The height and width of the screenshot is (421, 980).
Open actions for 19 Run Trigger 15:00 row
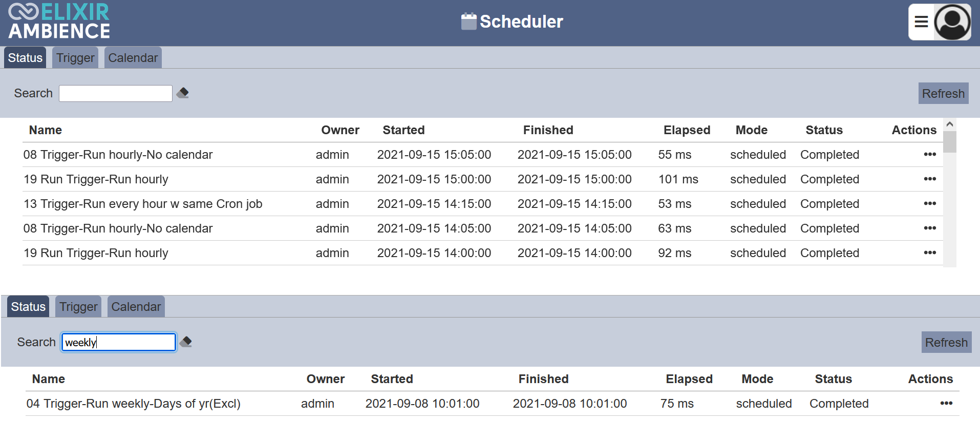pos(930,179)
